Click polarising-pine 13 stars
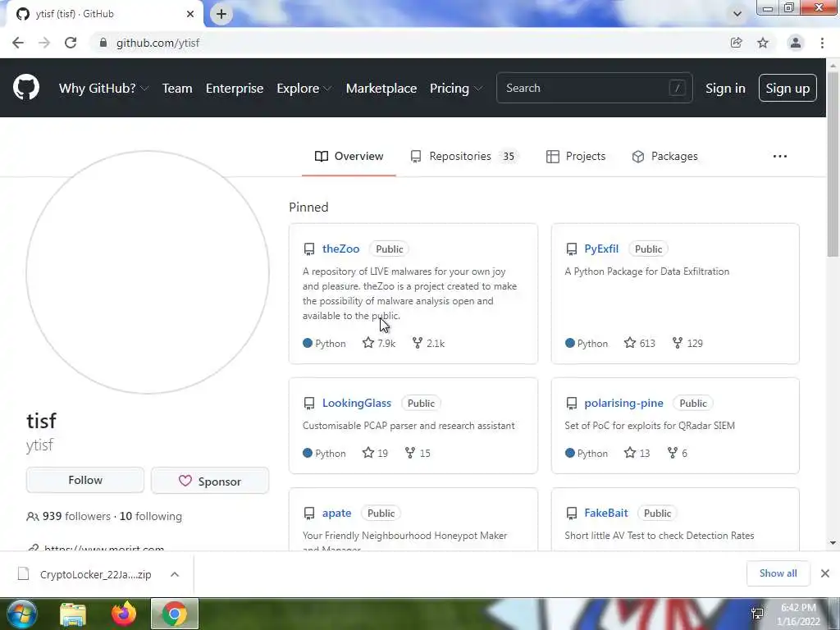This screenshot has height=630, width=840. point(637,453)
